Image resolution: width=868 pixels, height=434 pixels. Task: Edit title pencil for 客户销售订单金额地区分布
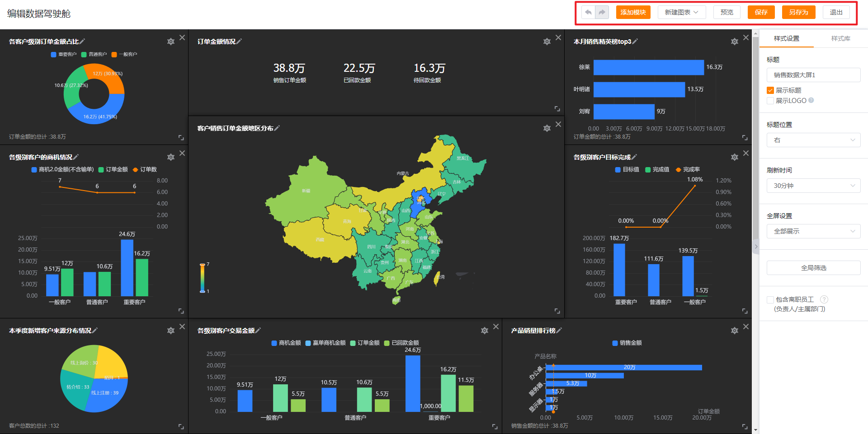277,128
